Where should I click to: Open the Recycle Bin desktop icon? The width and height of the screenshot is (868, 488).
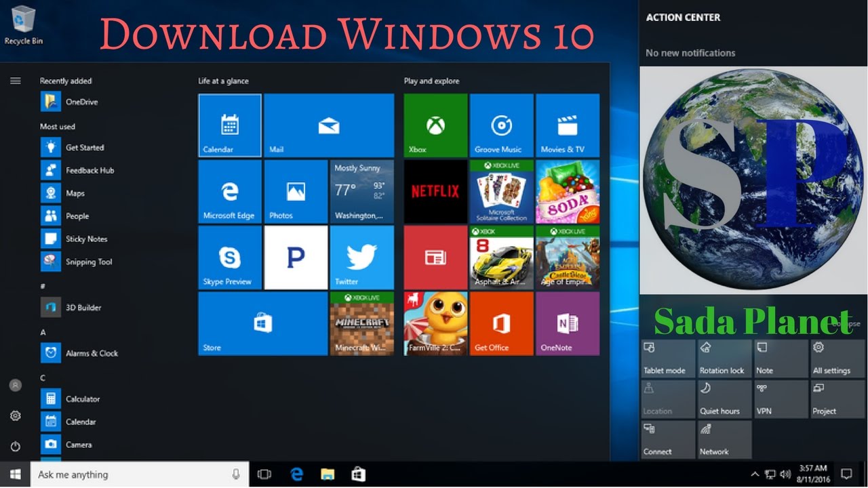tap(23, 24)
